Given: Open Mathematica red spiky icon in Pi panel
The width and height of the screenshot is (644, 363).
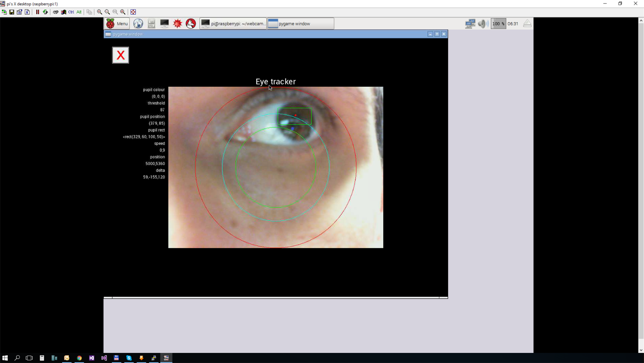Looking at the screenshot, I should (x=178, y=23).
